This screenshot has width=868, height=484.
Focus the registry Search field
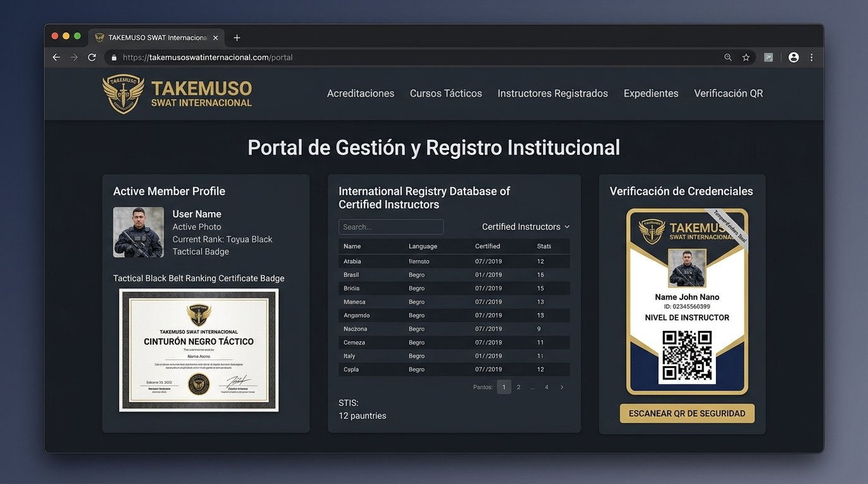coord(391,227)
